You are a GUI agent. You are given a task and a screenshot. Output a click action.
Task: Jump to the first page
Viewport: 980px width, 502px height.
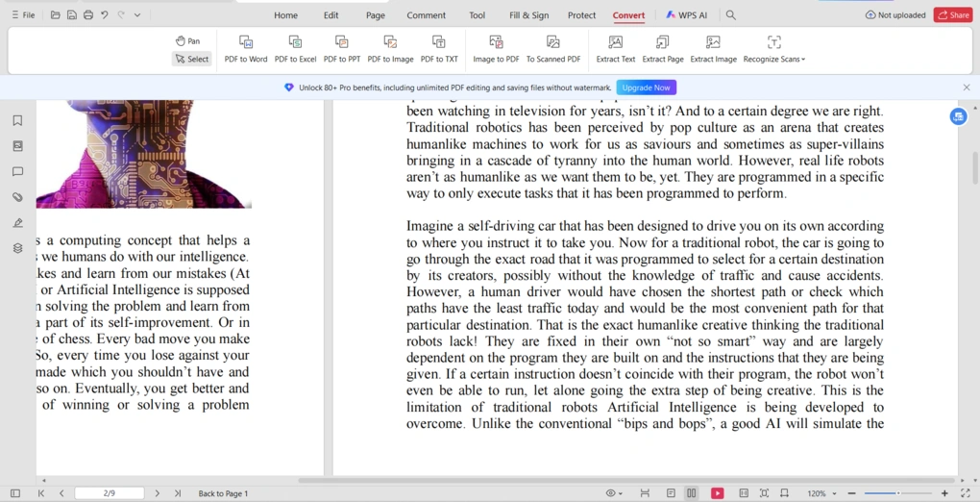41,493
